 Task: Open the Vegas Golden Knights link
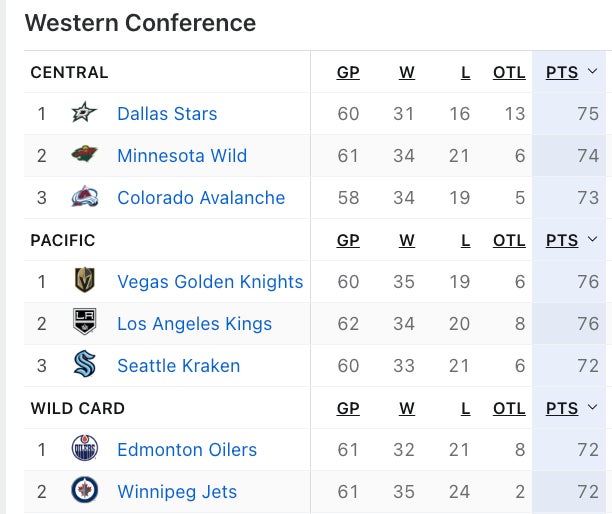point(210,282)
